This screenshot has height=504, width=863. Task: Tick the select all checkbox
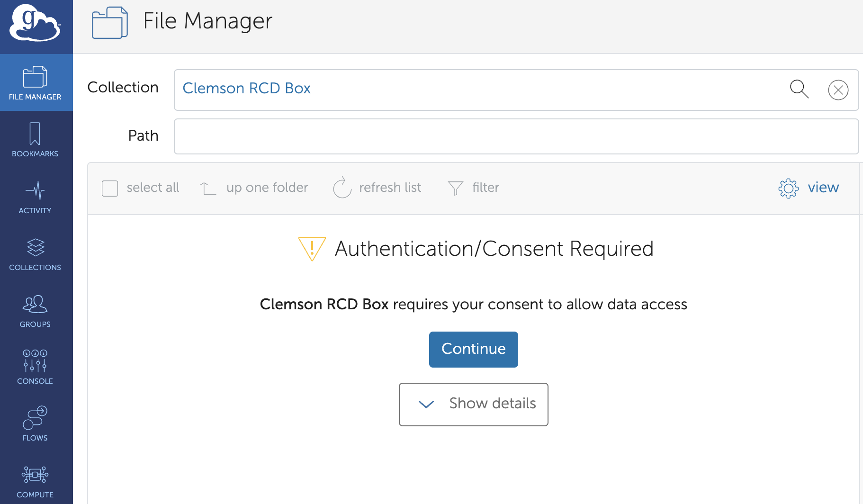tap(110, 188)
